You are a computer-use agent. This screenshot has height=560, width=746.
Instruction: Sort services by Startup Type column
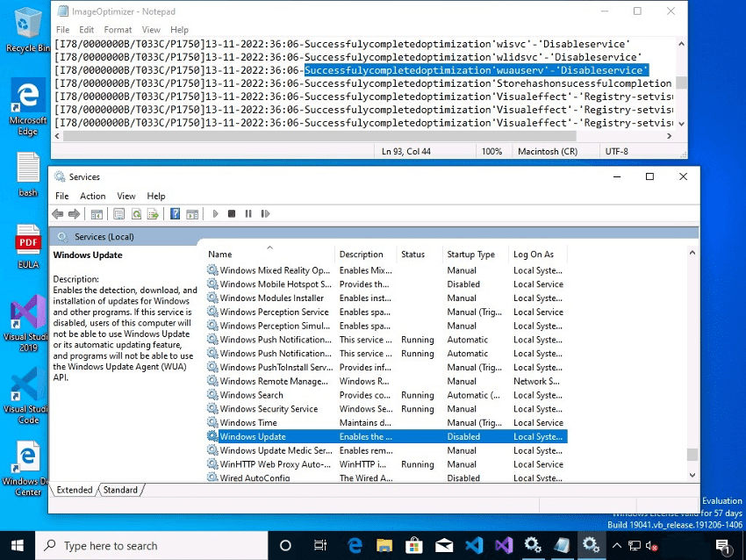[x=470, y=254]
